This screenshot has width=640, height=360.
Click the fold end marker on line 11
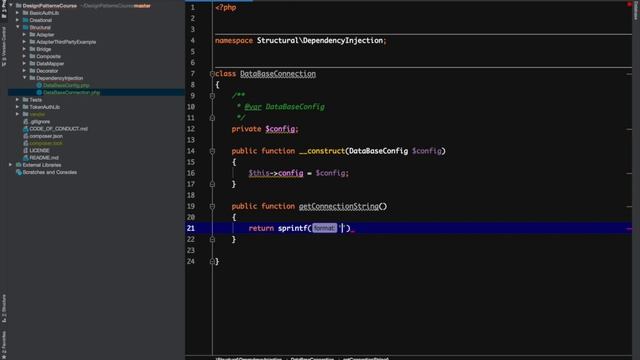212,118
